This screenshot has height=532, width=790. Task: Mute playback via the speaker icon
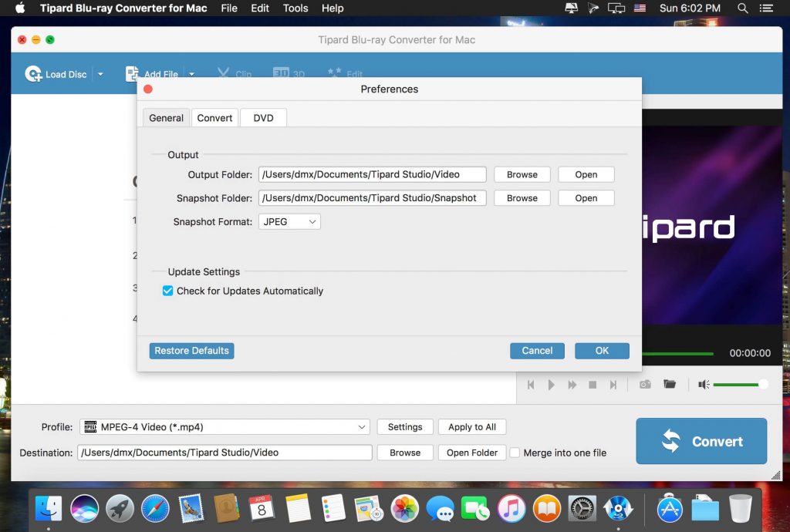click(702, 384)
